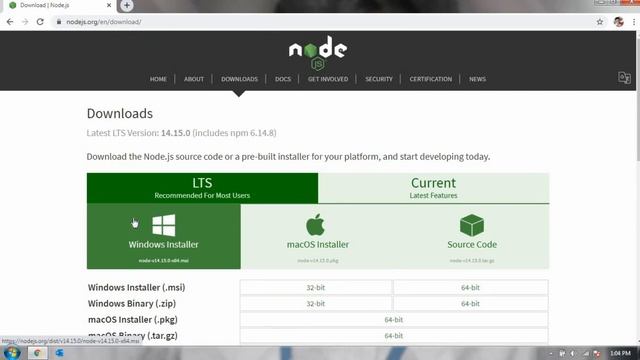Click the Apple logo icon
The image size is (640, 360).
[x=315, y=224]
